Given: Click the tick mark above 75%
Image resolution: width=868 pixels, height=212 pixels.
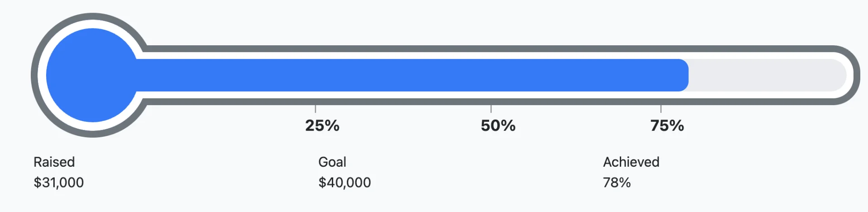Looking at the screenshot, I should [x=661, y=109].
